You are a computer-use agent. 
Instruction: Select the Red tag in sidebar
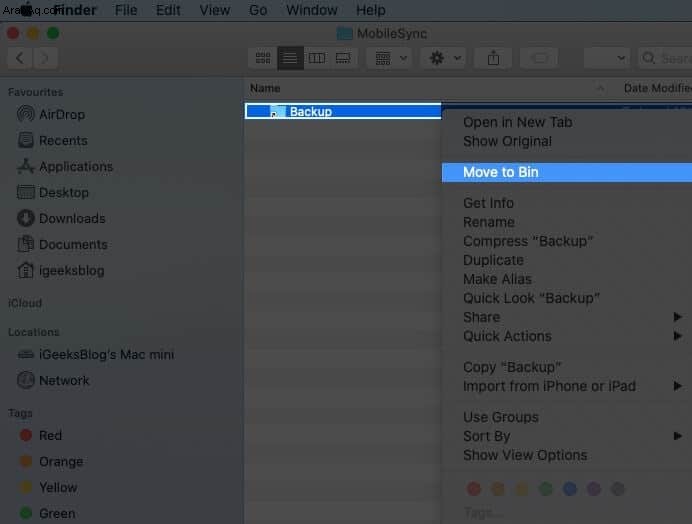pyautogui.click(x=41, y=435)
